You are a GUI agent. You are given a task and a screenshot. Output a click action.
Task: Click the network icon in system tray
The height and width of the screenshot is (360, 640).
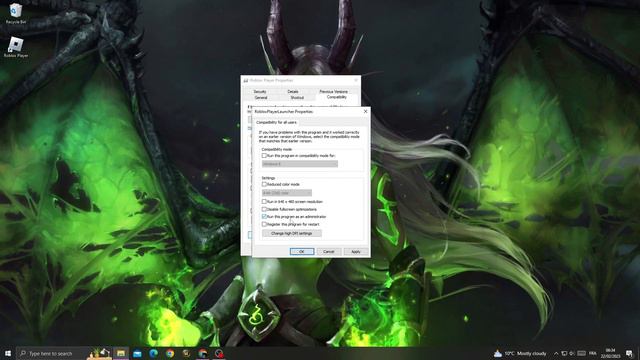click(564, 353)
